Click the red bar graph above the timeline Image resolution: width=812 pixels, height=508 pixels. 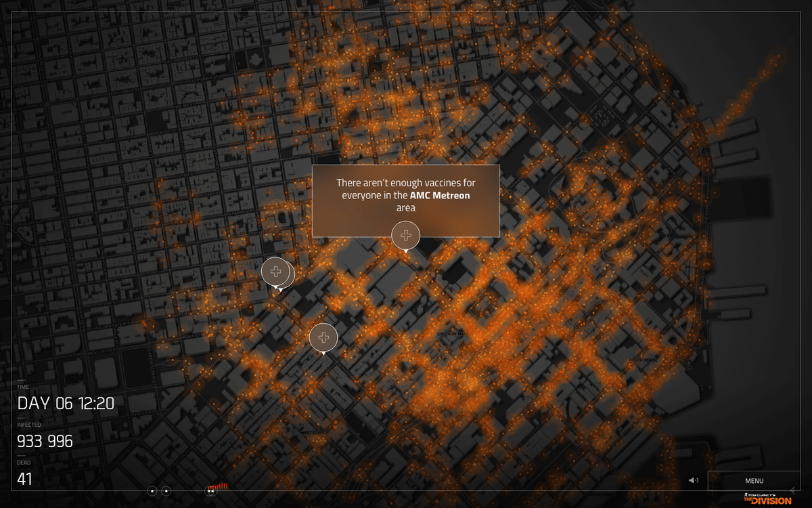click(218, 486)
